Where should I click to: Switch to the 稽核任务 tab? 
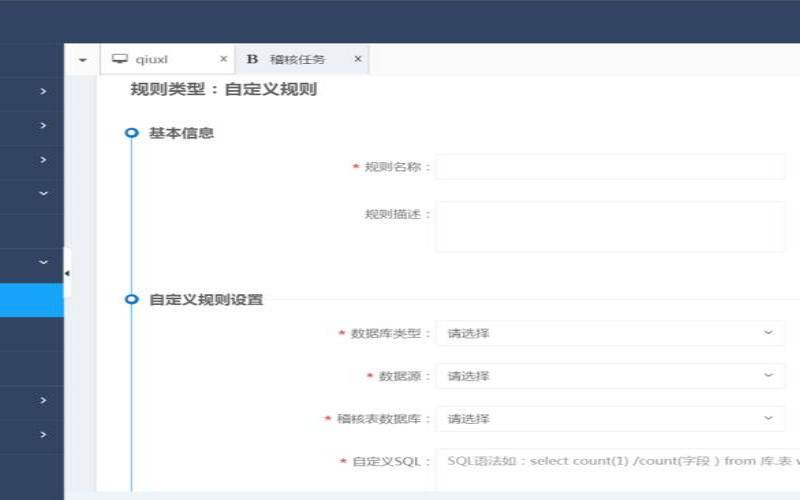(x=302, y=59)
